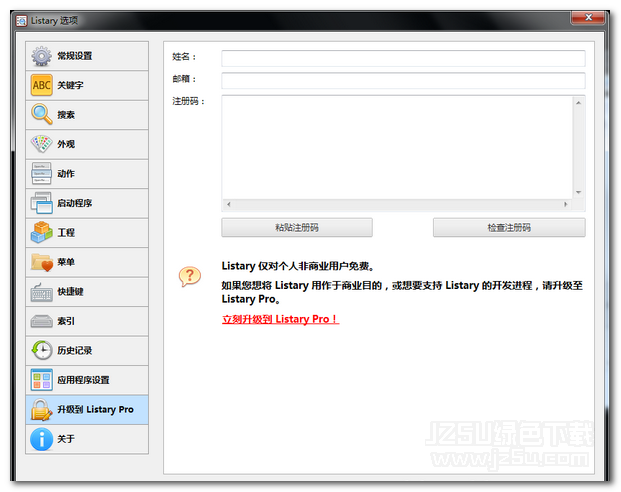The width and height of the screenshot is (621, 492).
Task: Open the 常规设置 settings page
Action: click(x=87, y=56)
